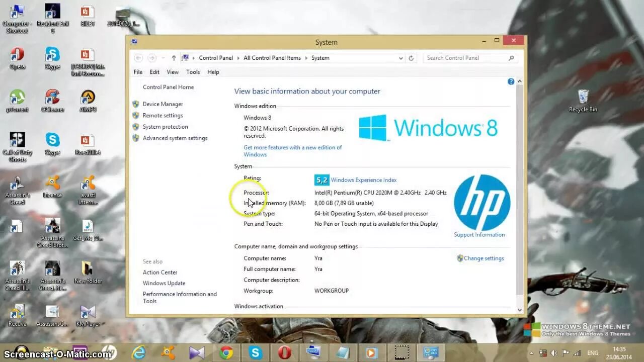Open the Tools menu

[193, 72]
